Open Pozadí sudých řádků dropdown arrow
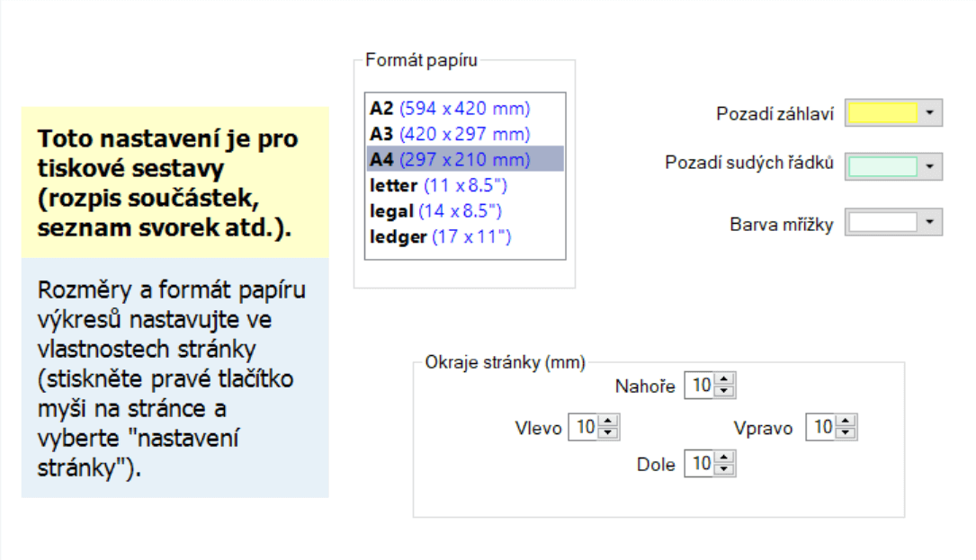 pyautogui.click(x=930, y=166)
